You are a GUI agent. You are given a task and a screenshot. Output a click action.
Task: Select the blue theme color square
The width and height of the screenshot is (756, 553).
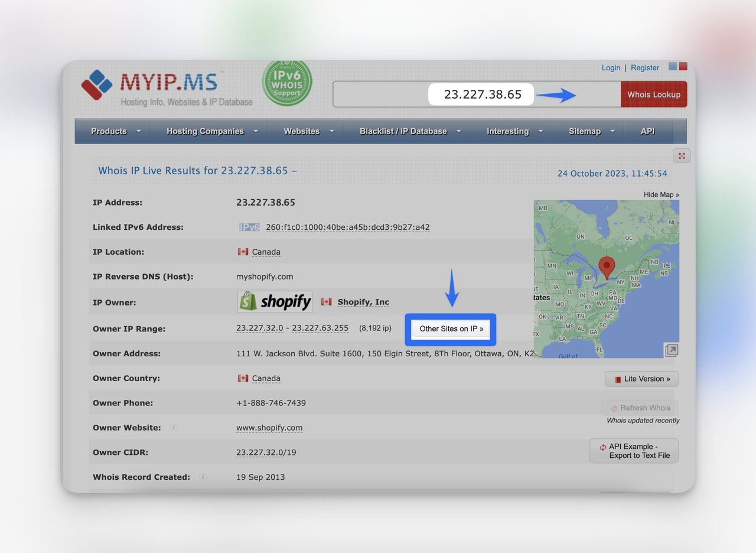point(673,66)
